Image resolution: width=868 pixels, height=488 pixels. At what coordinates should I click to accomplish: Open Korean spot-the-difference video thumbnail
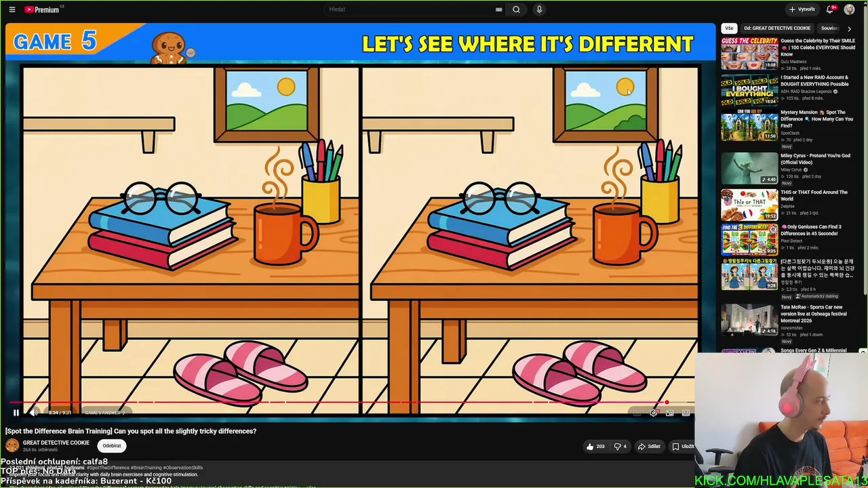(x=749, y=274)
